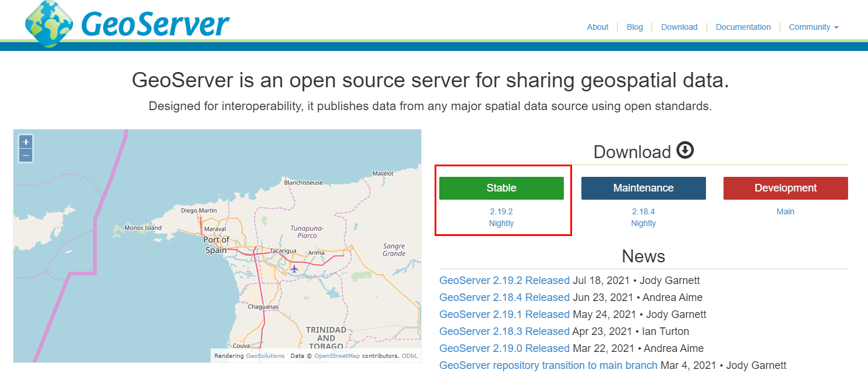Click the Diego Martin map label
Viewport: 868px width, 390px height.
[199, 210]
